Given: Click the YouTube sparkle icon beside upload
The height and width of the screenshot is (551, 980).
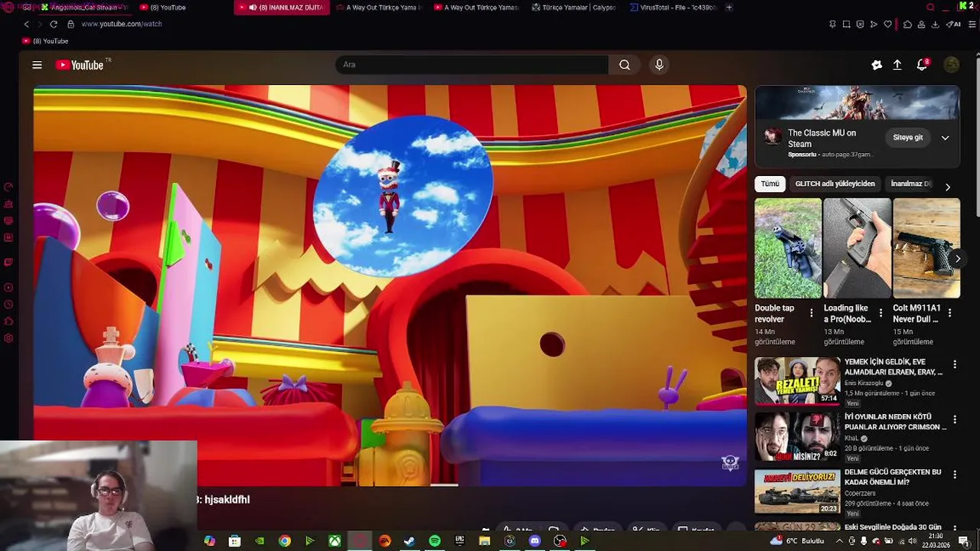Looking at the screenshot, I should click(877, 65).
